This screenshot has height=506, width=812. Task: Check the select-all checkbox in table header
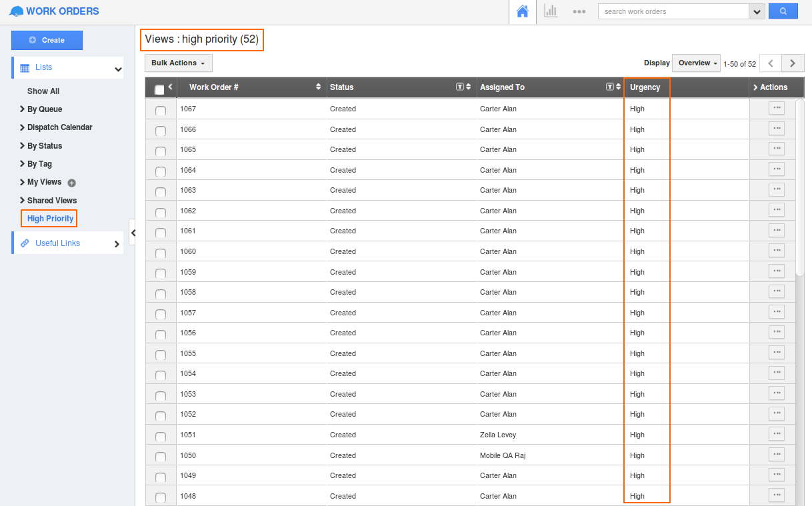point(159,89)
